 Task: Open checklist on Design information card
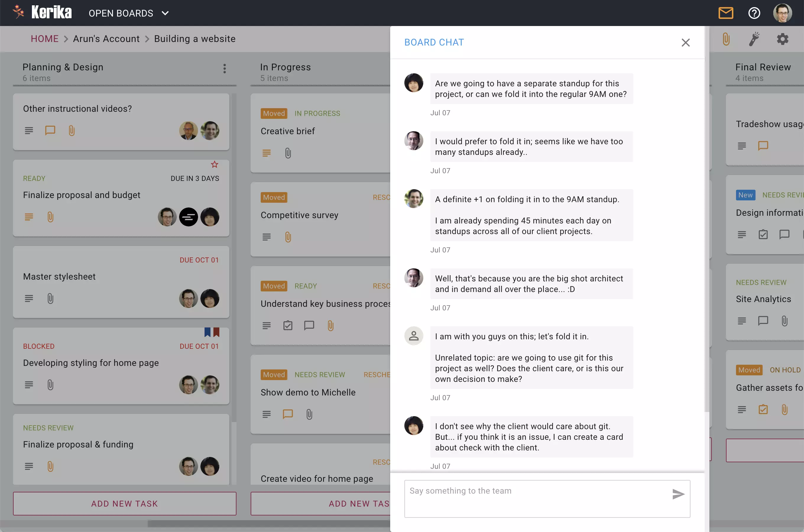point(763,234)
